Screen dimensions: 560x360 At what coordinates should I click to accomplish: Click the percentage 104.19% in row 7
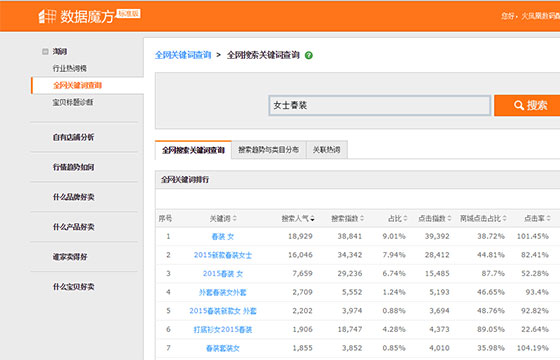click(533, 348)
